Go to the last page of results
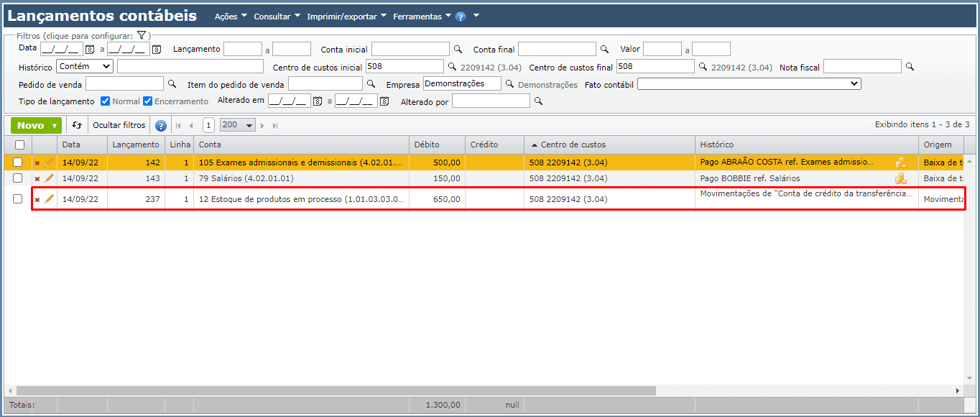The image size is (980, 417). (x=275, y=125)
